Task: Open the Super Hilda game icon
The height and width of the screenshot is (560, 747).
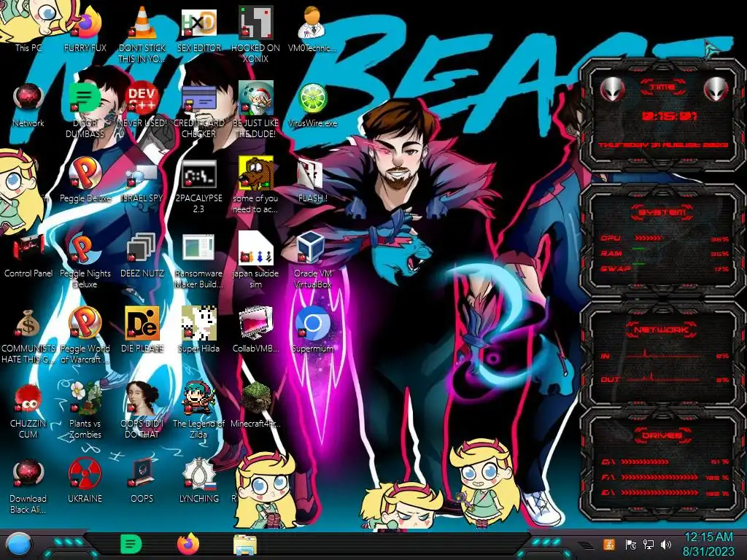Action: 198,330
